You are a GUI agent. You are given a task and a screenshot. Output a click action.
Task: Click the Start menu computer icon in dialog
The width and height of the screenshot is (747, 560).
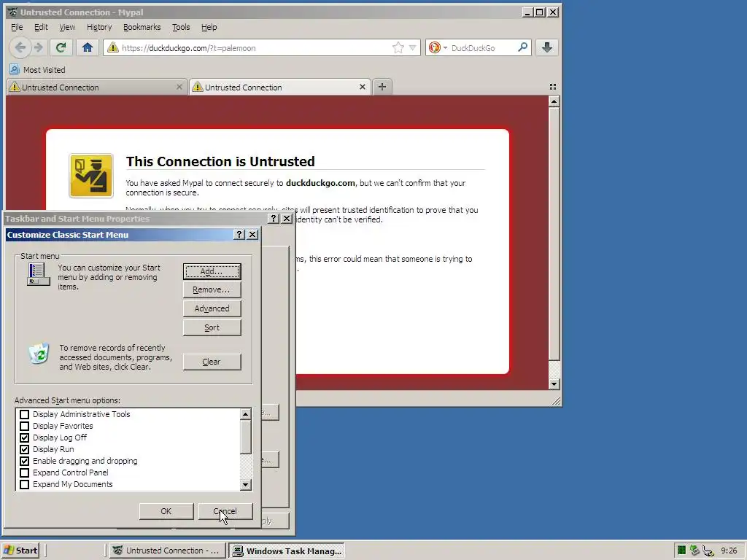pyautogui.click(x=38, y=274)
